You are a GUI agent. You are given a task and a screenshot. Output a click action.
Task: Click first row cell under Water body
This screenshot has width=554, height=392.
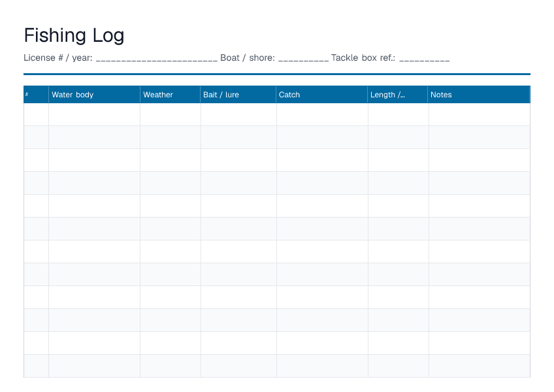tap(94, 114)
